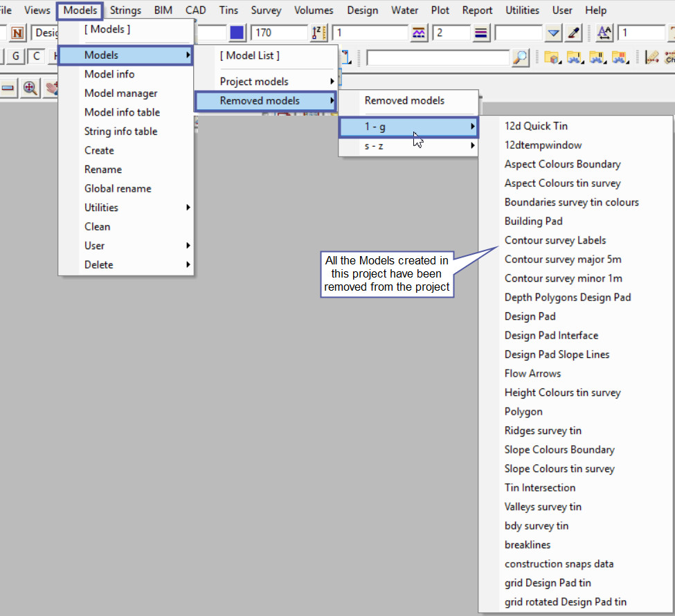Open the Views menu
675x616 pixels.
click(37, 10)
